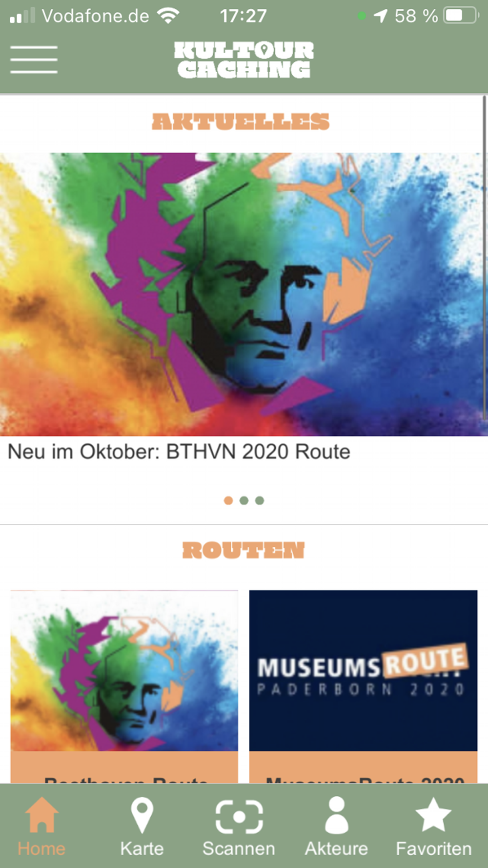
Task: Open the hamburger menu
Action: tap(34, 60)
